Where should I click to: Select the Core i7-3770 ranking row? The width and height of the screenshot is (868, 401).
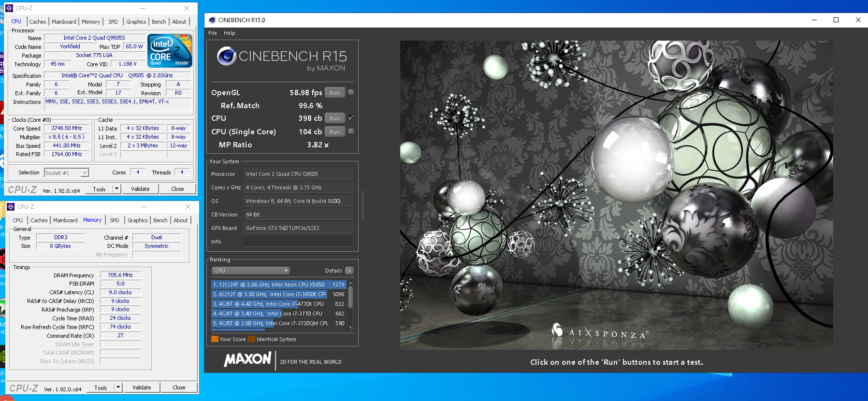[x=279, y=314]
